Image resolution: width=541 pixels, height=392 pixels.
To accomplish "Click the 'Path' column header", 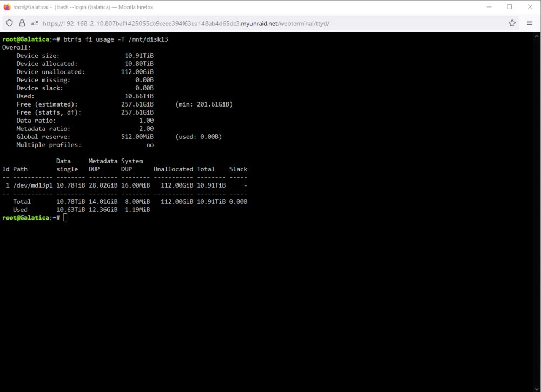I will (x=20, y=169).
